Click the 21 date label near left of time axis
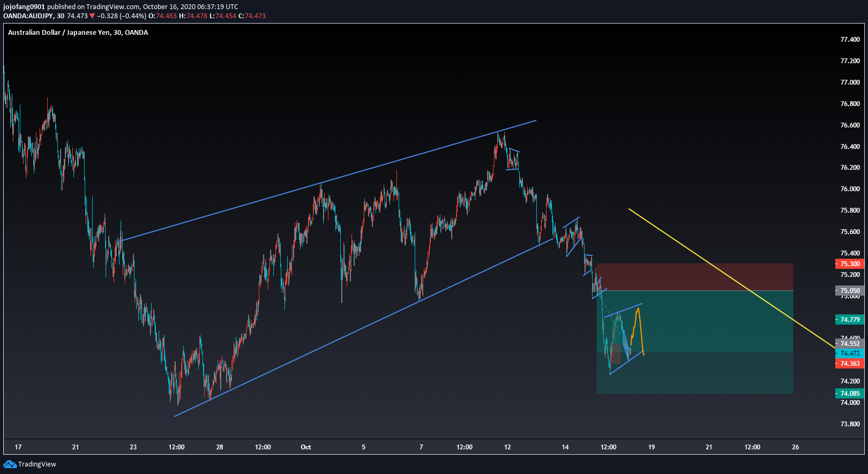 tap(76, 447)
